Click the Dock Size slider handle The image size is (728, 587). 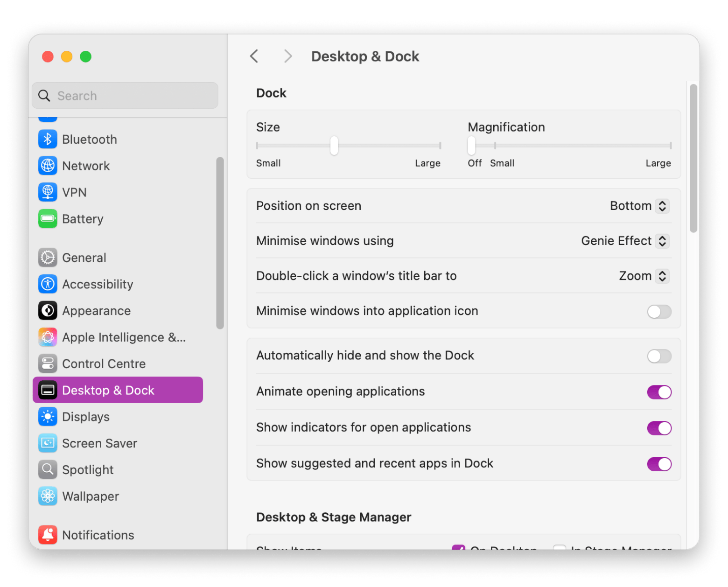point(334,146)
